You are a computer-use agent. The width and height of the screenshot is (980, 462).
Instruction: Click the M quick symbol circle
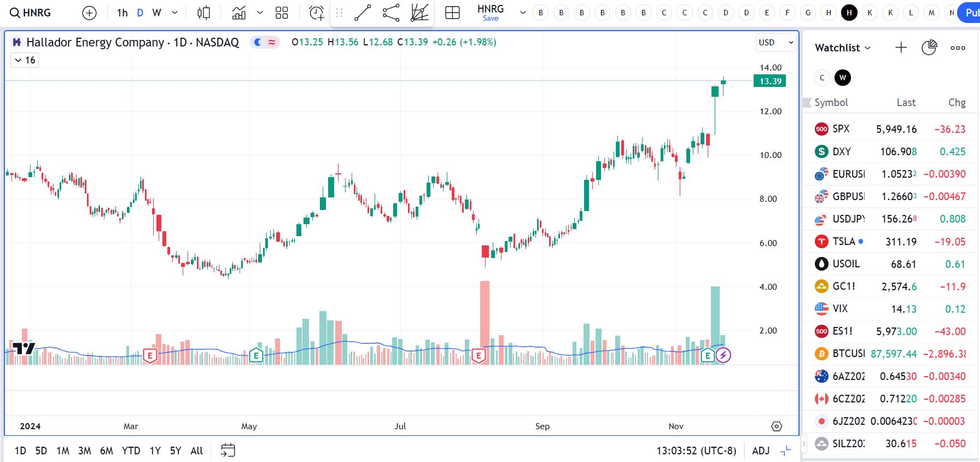coord(932,13)
